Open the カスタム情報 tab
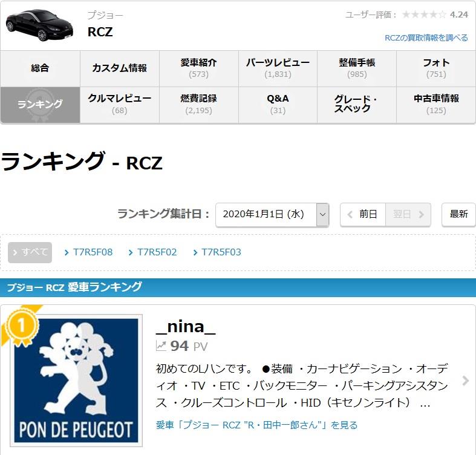This screenshot has width=476, height=455. pyautogui.click(x=120, y=68)
